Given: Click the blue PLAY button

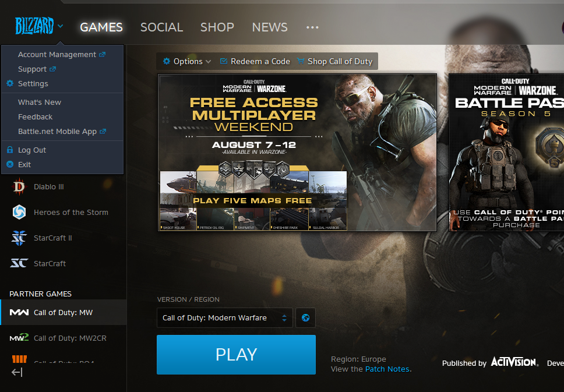Looking at the screenshot, I should click(237, 355).
